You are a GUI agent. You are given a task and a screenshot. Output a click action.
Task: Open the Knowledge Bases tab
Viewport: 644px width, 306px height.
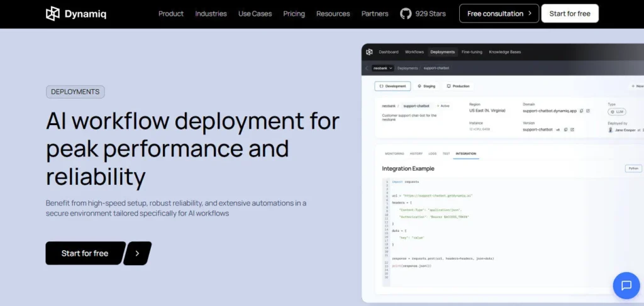coord(505,52)
